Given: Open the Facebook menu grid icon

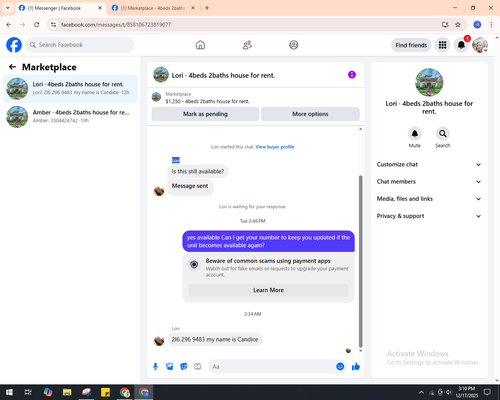Looking at the screenshot, I should [x=442, y=45].
